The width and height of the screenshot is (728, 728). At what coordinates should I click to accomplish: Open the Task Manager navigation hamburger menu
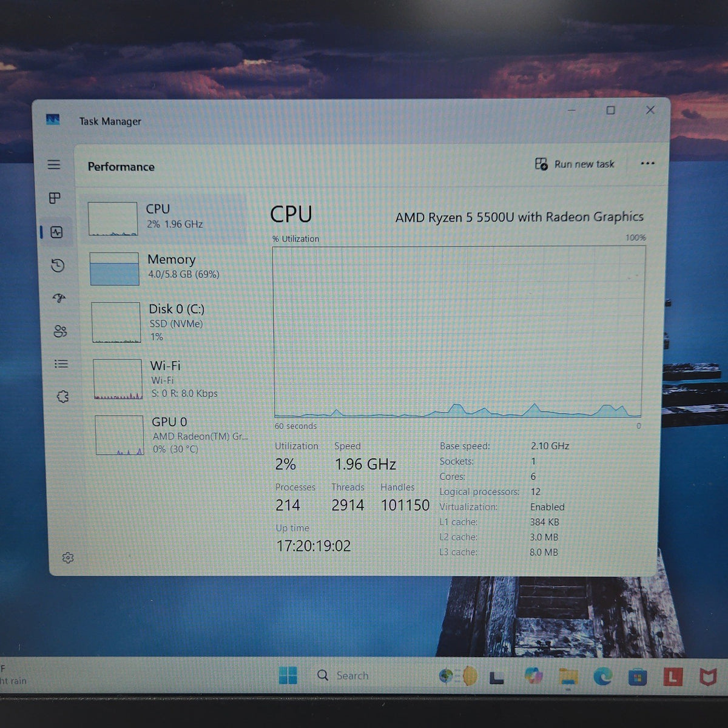pyautogui.click(x=54, y=164)
